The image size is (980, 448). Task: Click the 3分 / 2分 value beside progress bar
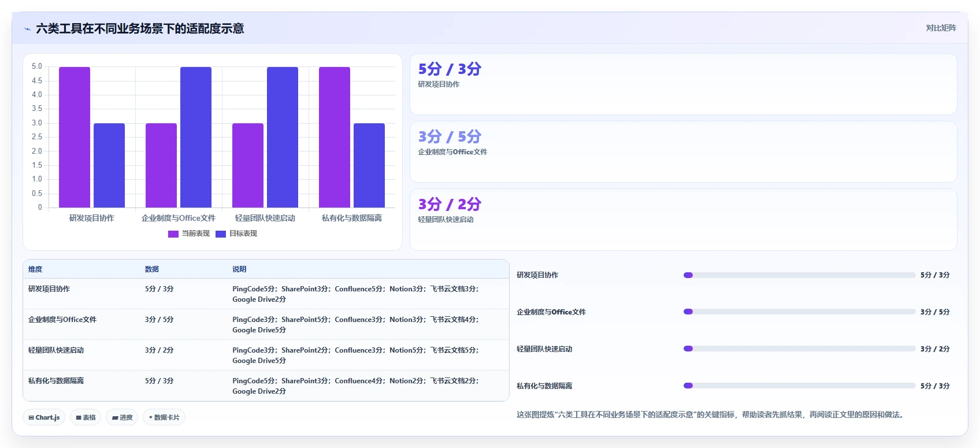point(935,349)
